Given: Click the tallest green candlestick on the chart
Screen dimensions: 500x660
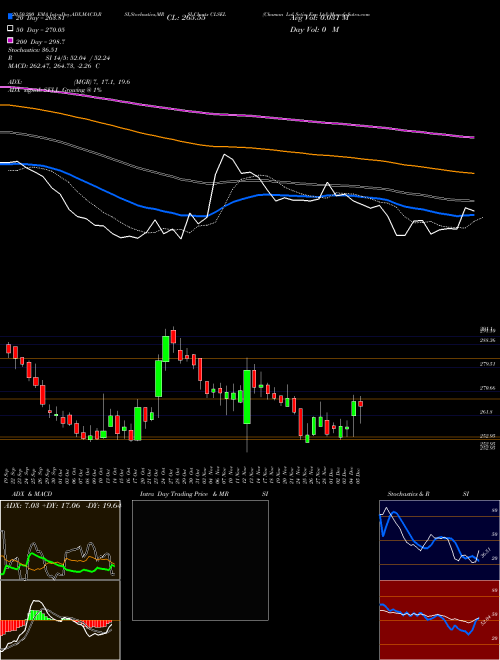Looking at the screenshot, I should (247, 397).
